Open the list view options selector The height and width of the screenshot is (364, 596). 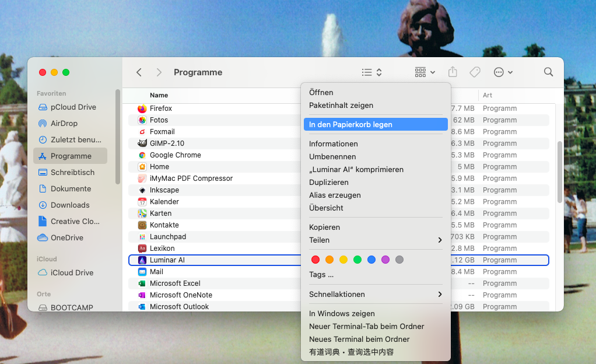[371, 72]
